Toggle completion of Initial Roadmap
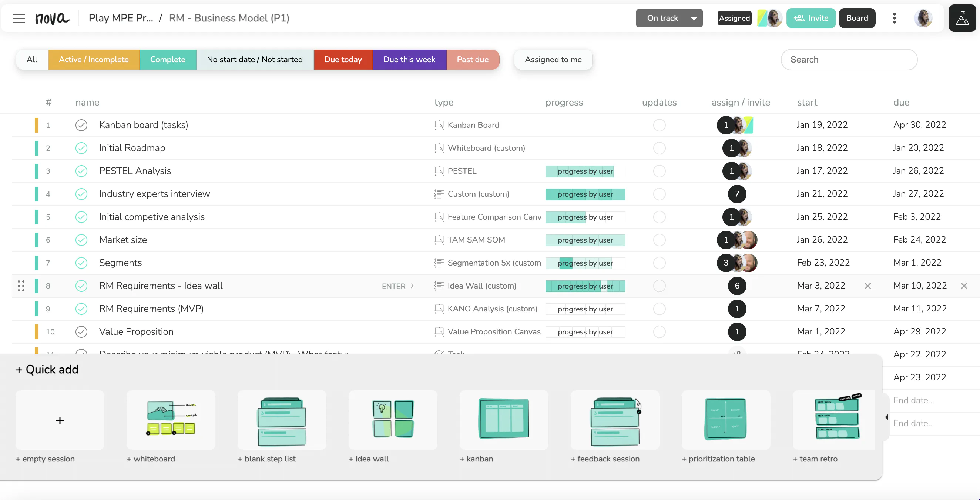The width and height of the screenshot is (980, 500). coord(81,148)
